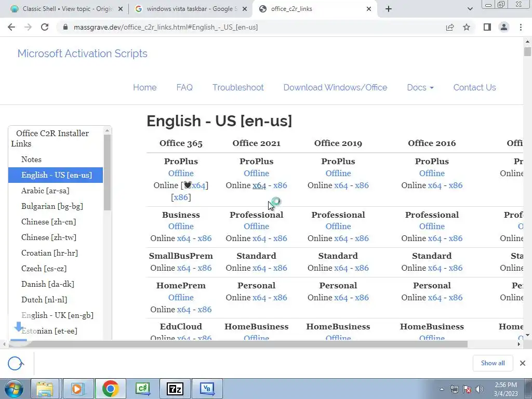Click the volume speaker tray icon
The width and height of the screenshot is (532, 399).
click(x=480, y=389)
